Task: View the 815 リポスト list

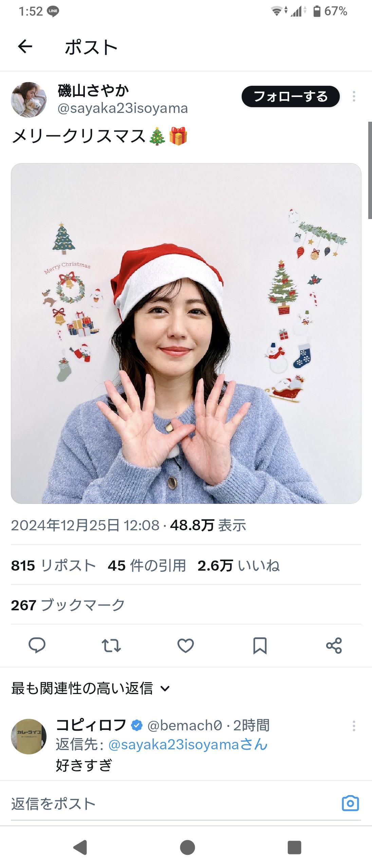Action: tap(53, 566)
